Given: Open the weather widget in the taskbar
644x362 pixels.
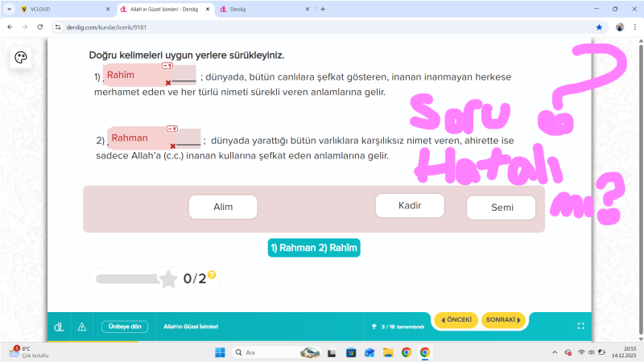Looking at the screenshot, I should tap(29, 352).
